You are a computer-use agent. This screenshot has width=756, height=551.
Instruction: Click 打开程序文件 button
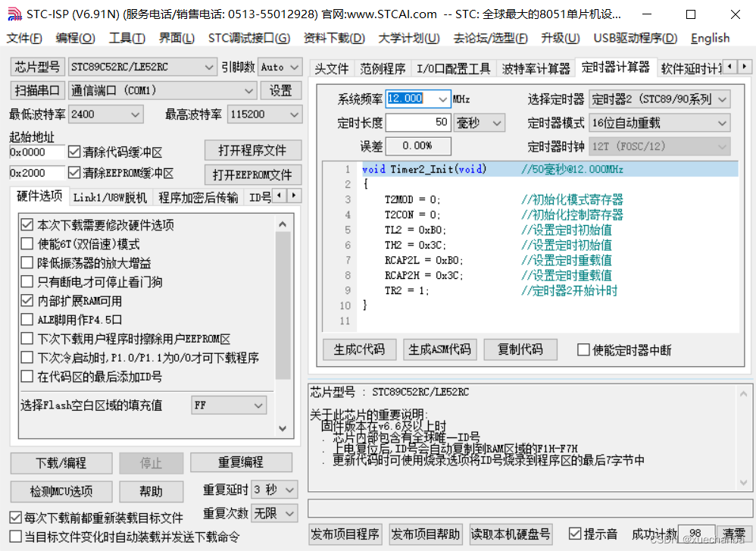click(x=253, y=150)
